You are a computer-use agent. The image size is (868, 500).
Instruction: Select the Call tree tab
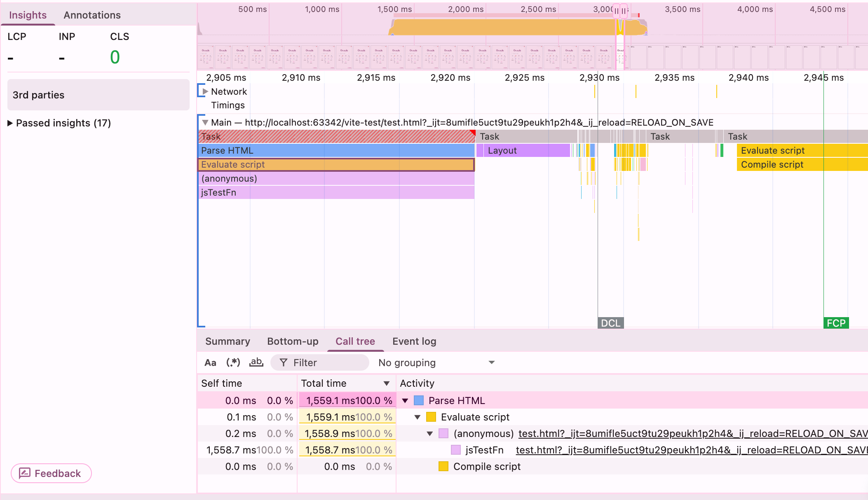click(355, 341)
